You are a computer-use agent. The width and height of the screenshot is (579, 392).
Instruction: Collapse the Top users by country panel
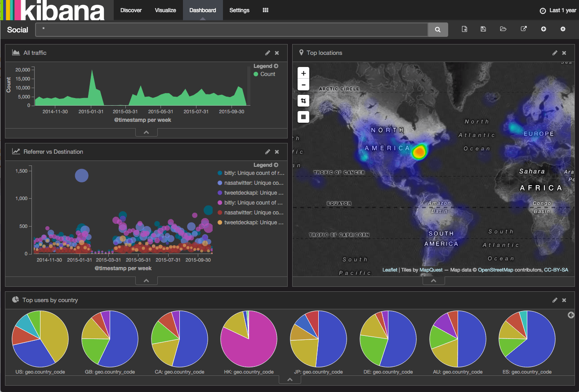[289, 379]
